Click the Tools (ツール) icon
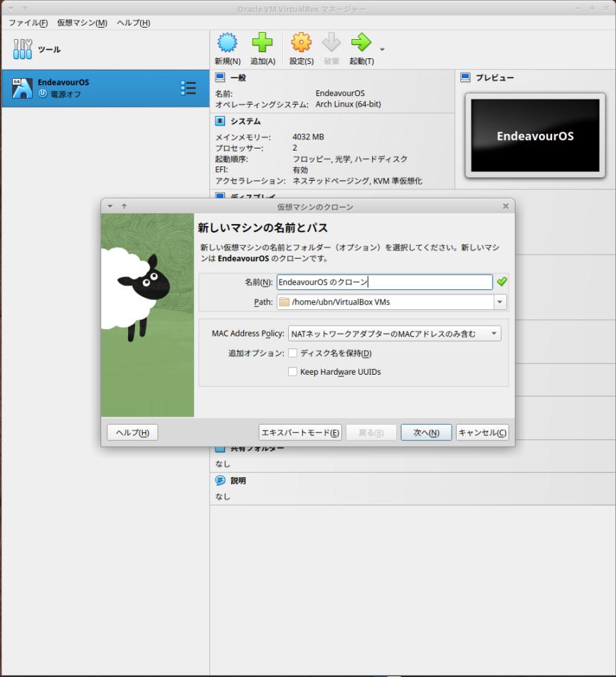The width and height of the screenshot is (616, 677). (x=23, y=49)
